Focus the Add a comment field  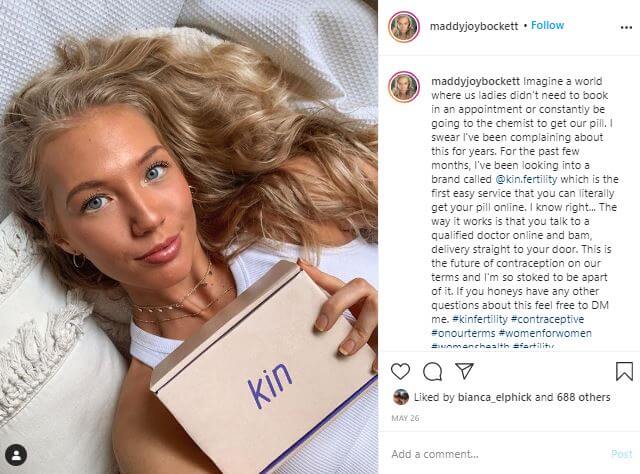498,454
